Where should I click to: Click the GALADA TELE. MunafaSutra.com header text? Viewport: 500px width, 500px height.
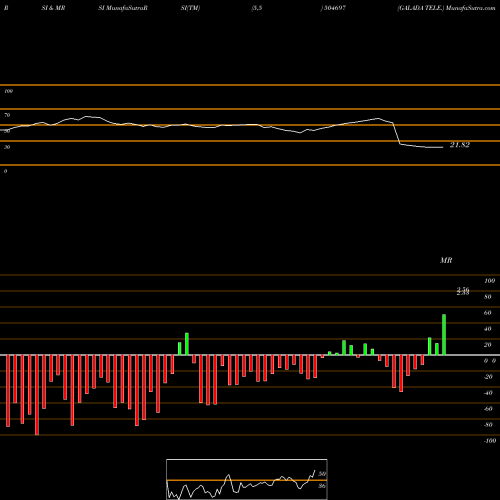click(x=446, y=8)
